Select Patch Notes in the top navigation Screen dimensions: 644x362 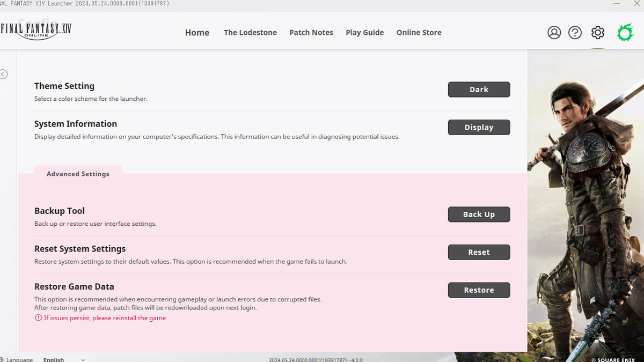[x=311, y=33]
